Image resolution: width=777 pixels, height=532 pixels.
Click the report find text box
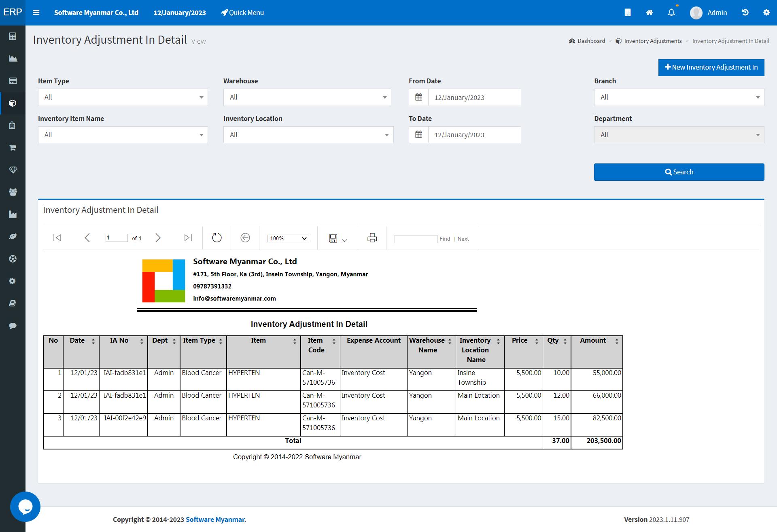point(416,239)
